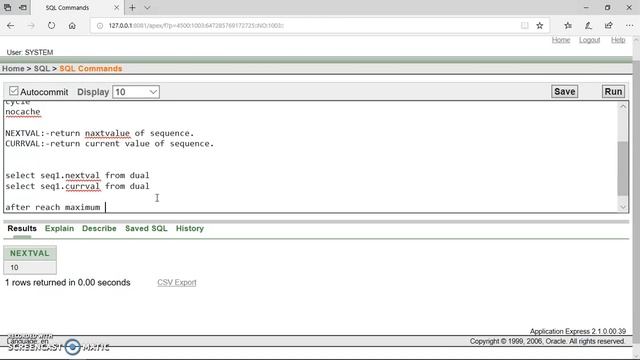640x360 pixels.
Task: Open the History tab
Action: tap(190, 229)
